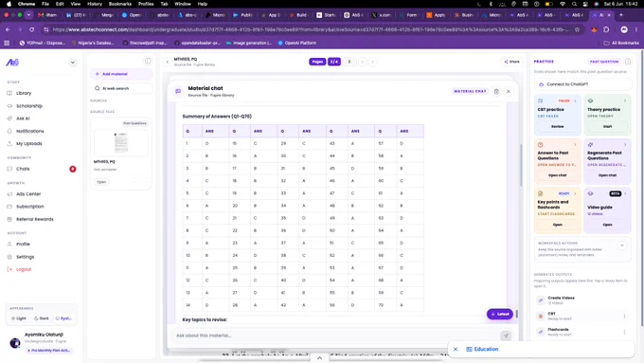Click the practice panel layout toggle icon
The image size is (644, 363).
628,62
